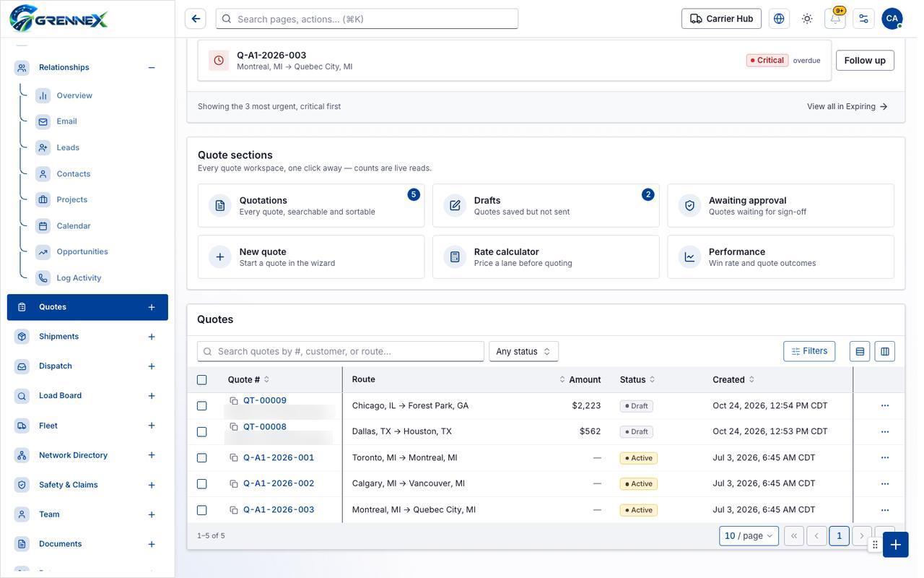
Task: Toggle the light/dark theme sun icon
Action: point(807,19)
